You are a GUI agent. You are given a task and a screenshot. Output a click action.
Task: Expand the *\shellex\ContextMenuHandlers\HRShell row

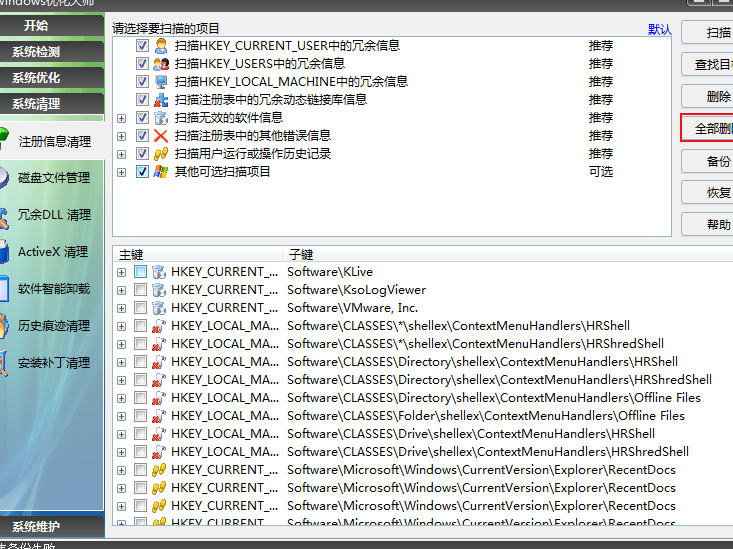[122, 326]
